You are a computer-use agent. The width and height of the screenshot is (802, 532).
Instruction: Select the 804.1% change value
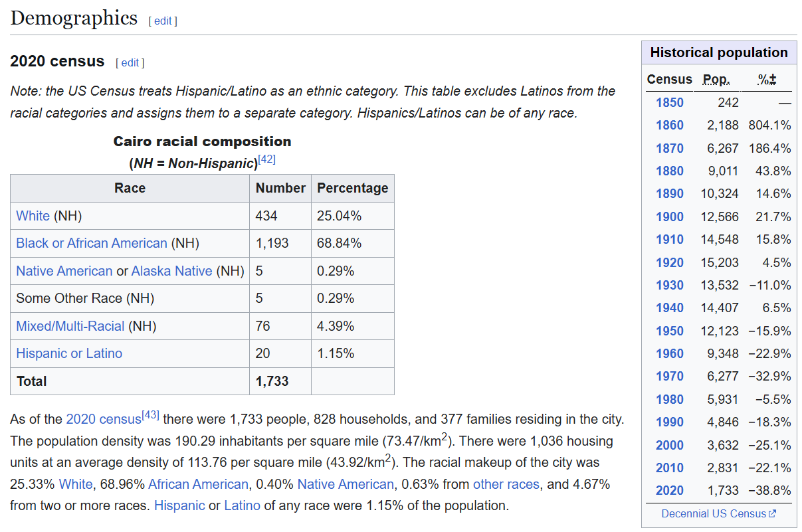click(769, 125)
